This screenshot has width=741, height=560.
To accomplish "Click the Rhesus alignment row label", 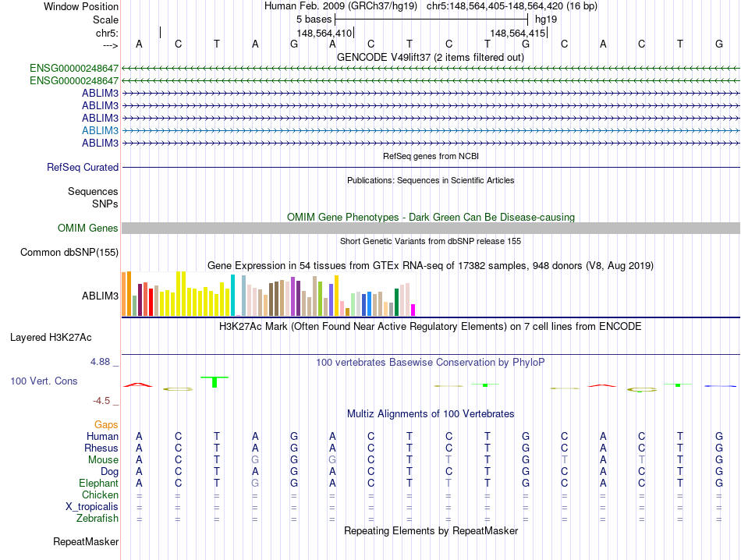I will [x=101, y=448].
